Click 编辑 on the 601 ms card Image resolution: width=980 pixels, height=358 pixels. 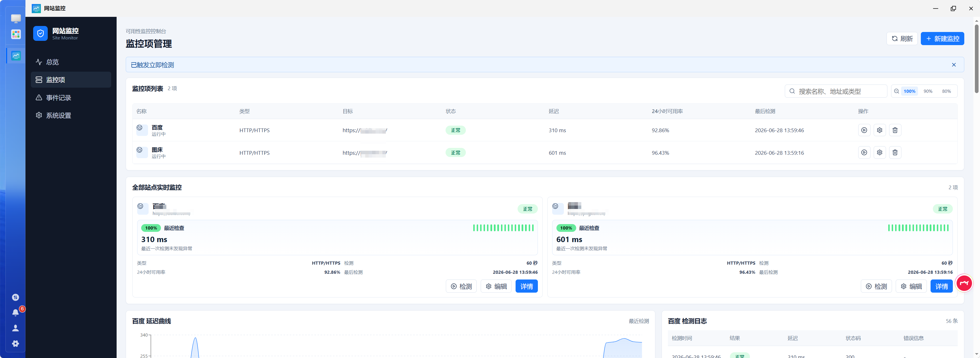point(911,286)
